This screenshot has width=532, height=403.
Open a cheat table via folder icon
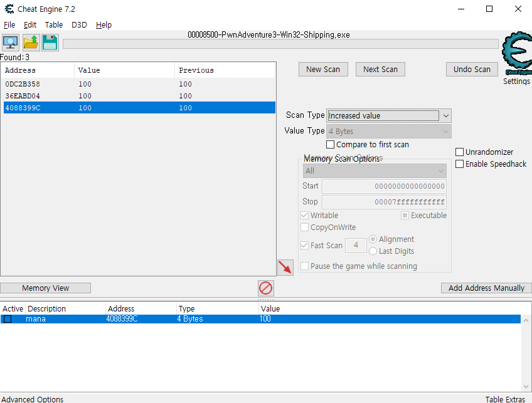coord(31,43)
